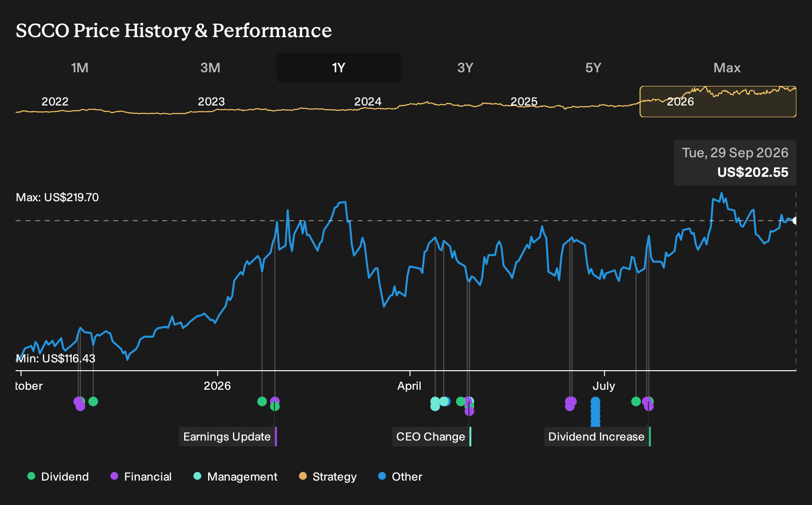Toggle the Financial legend filter

point(141,477)
